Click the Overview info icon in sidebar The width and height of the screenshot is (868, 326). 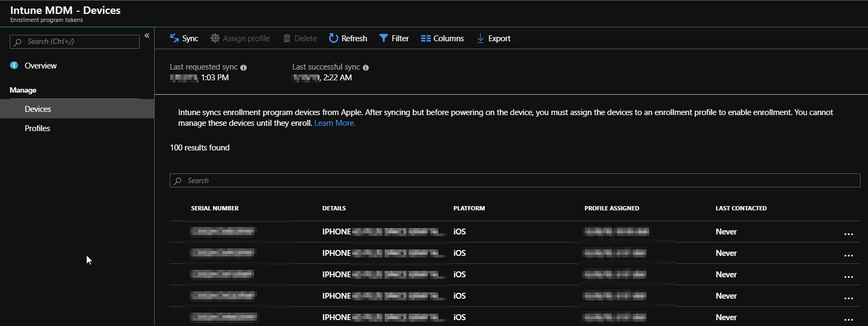coord(14,65)
